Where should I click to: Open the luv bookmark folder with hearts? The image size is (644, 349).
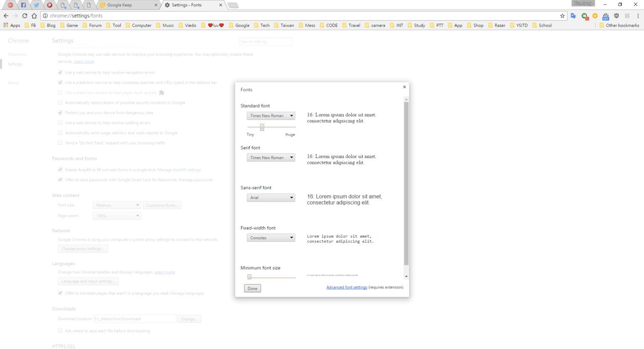tap(212, 25)
